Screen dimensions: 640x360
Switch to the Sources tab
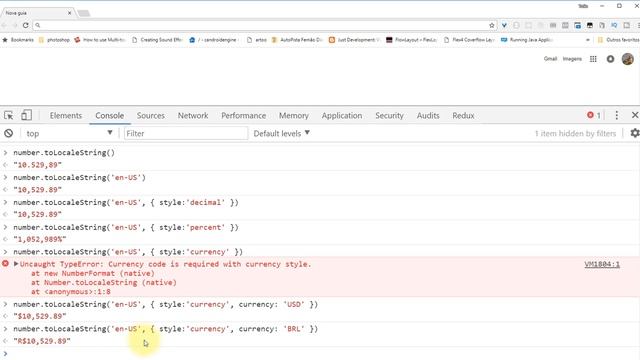(151, 116)
